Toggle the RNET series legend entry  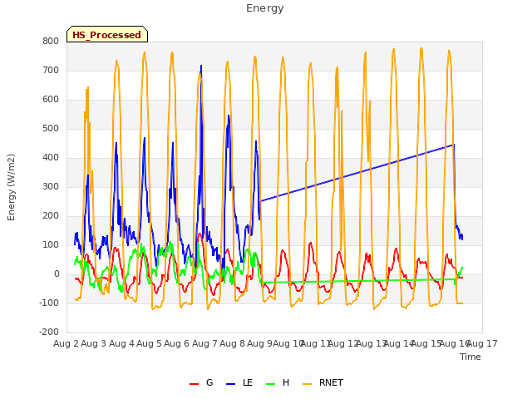(x=323, y=382)
